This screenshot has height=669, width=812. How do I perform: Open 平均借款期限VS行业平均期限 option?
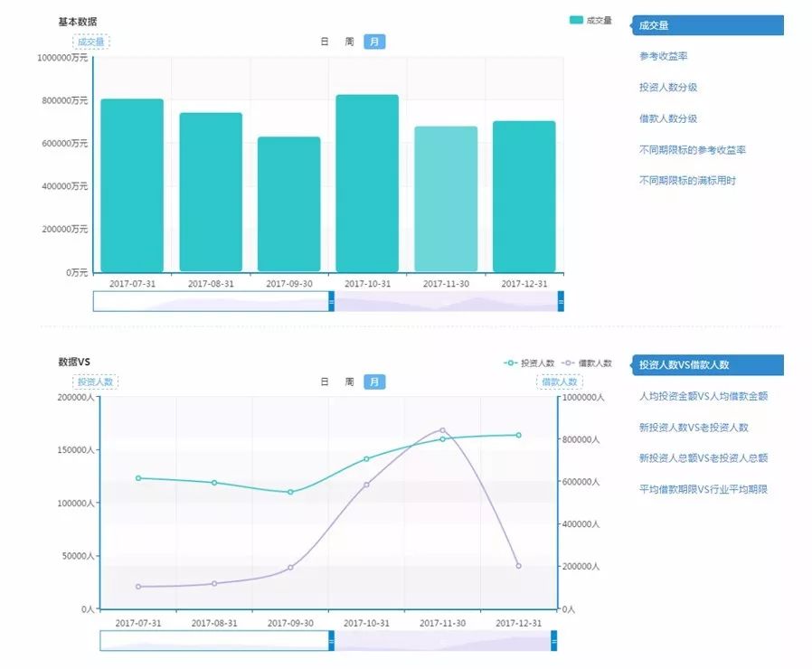(x=703, y=489)
